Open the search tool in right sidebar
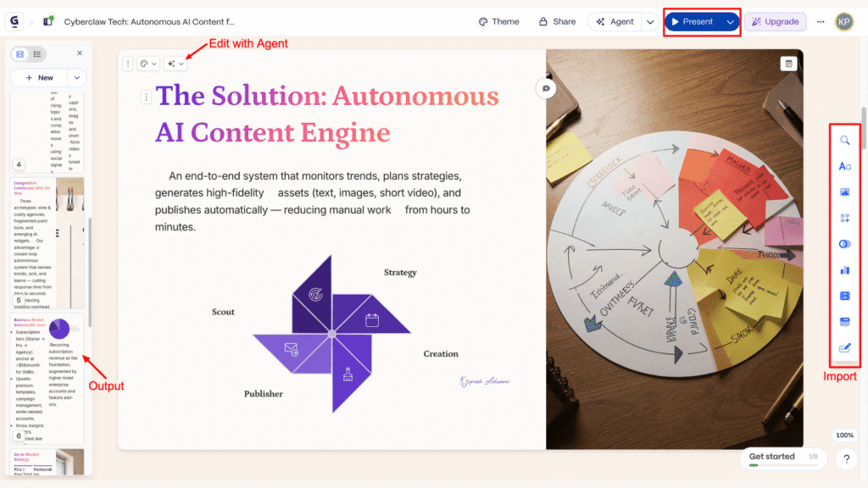The height and width of the screenshot is (488, 868). click(845, 141)
